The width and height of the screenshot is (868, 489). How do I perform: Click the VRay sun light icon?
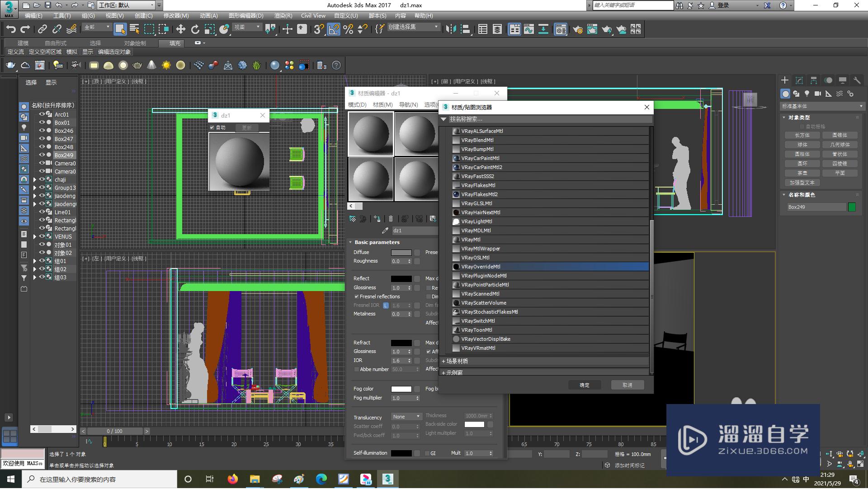[166, 66]
